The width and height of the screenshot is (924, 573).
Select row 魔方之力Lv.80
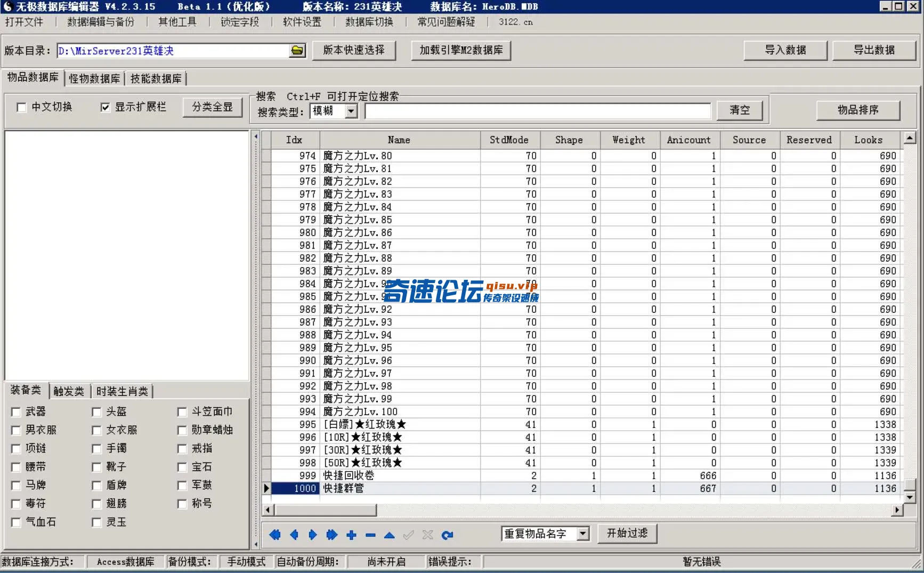coord(581,156)
